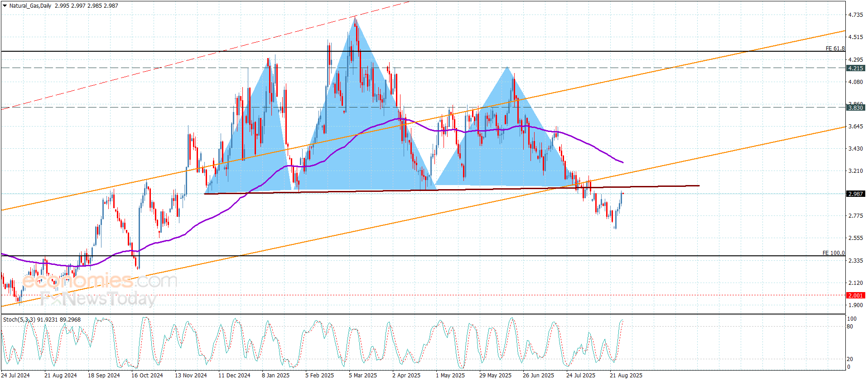Select the 3.830 price level tag
The width and height of the screenshot is (868, 381).
pyautogui.click(x=855, y=107)
